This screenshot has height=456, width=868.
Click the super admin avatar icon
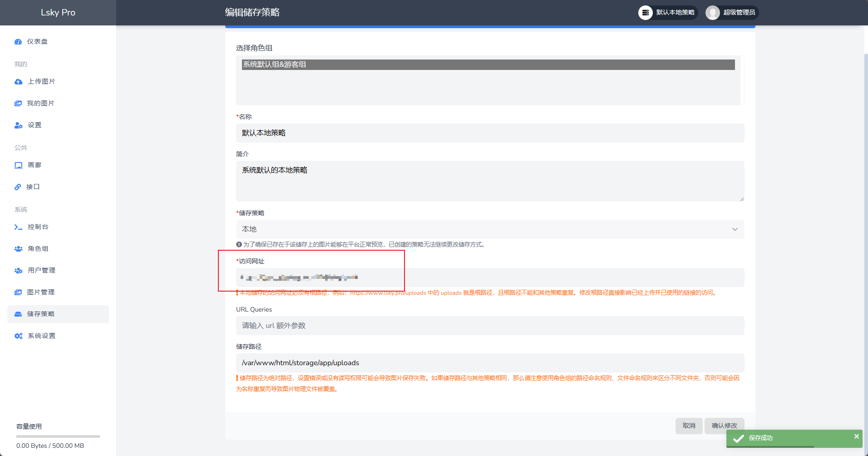click(x=712, y=13)
